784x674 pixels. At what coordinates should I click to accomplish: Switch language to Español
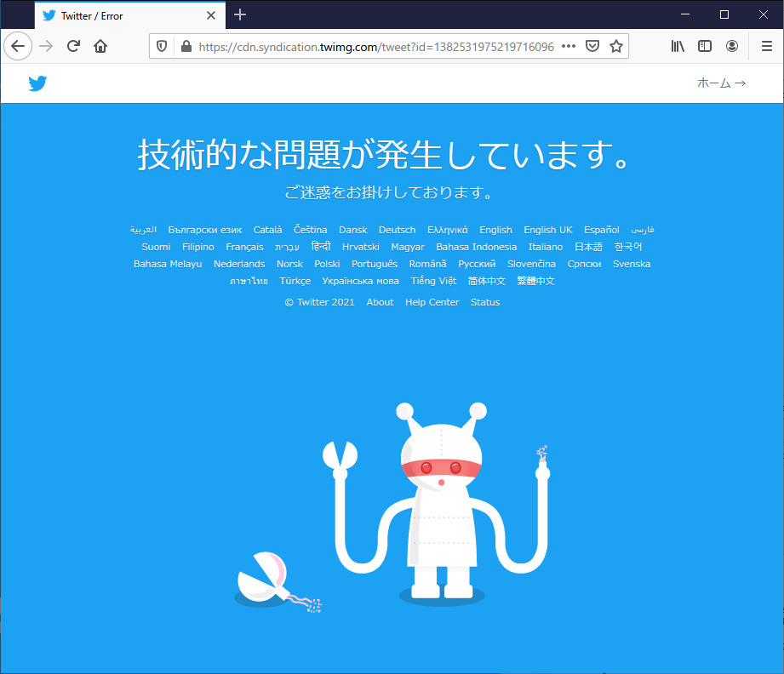click(x=602, y=230)
